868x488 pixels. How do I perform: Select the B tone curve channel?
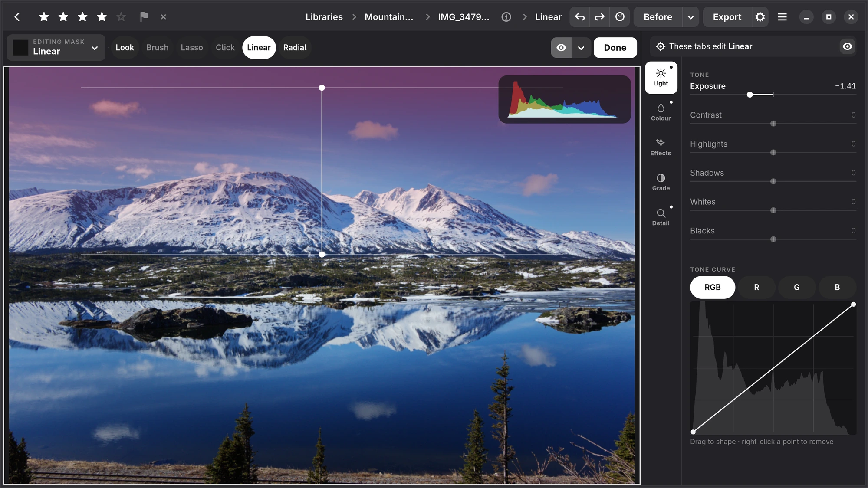point(837,287)
